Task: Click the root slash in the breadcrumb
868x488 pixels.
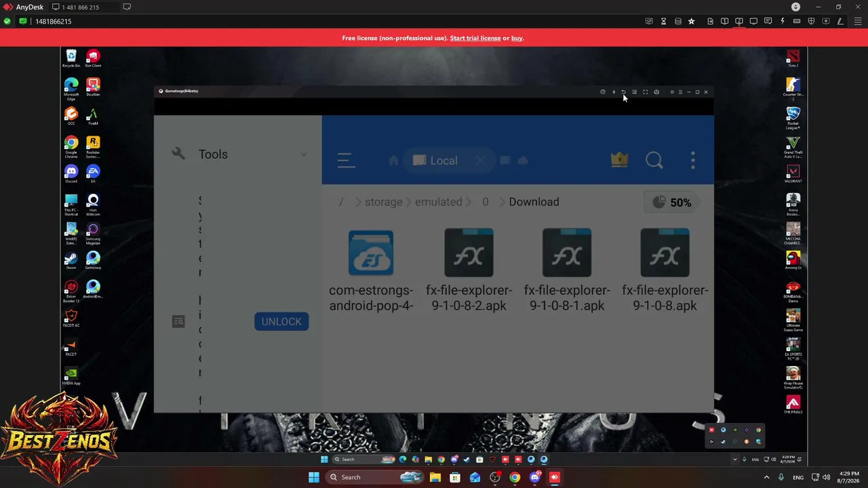Action: (341, 202)
